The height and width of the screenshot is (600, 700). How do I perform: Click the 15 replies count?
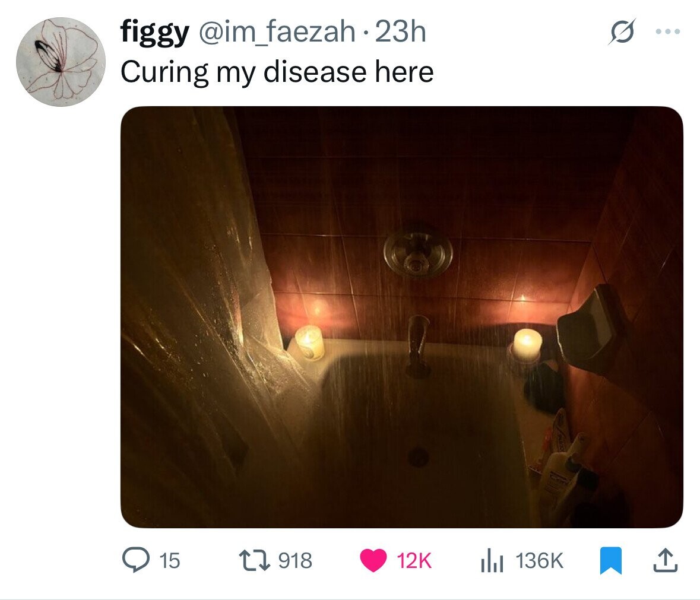coord(170,561)
